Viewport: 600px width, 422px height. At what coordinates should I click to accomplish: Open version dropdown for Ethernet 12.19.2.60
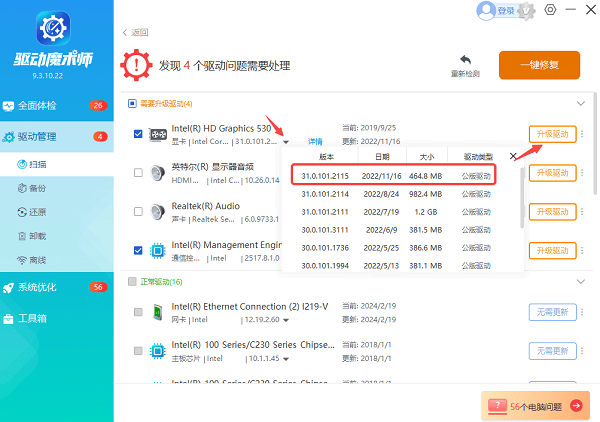pyautogui.click(x=286, y=320)
